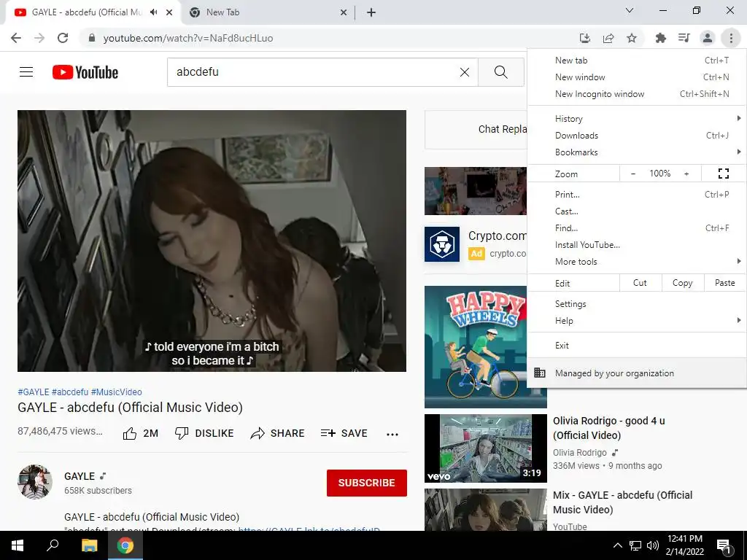This screenshot has height=560, width=747.
Task: Save the video to a playlist
Action: pos(344,433)
